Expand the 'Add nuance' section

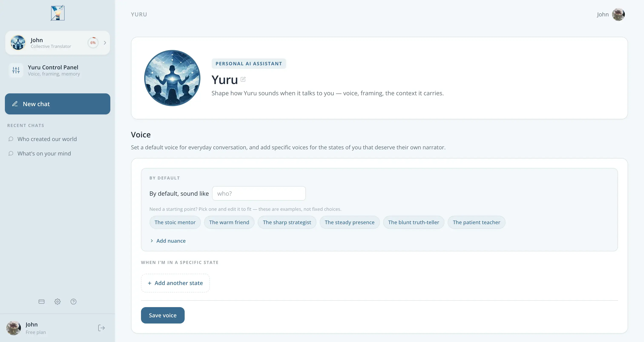[x=168, y=241]
